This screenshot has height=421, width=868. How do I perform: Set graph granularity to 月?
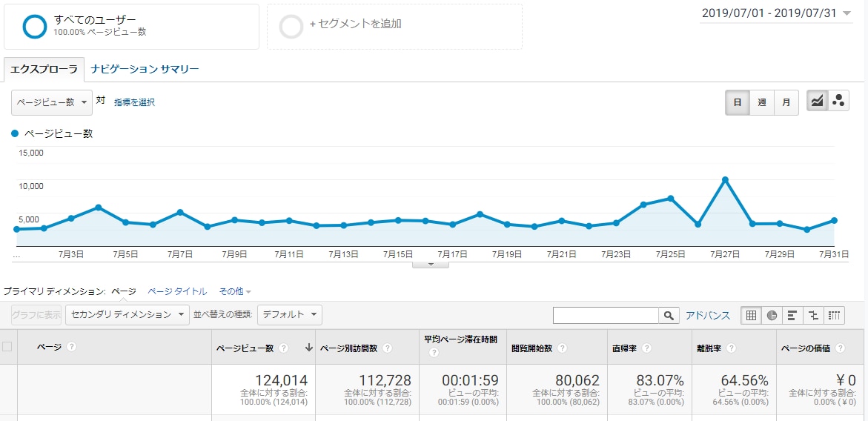point(786,102)
